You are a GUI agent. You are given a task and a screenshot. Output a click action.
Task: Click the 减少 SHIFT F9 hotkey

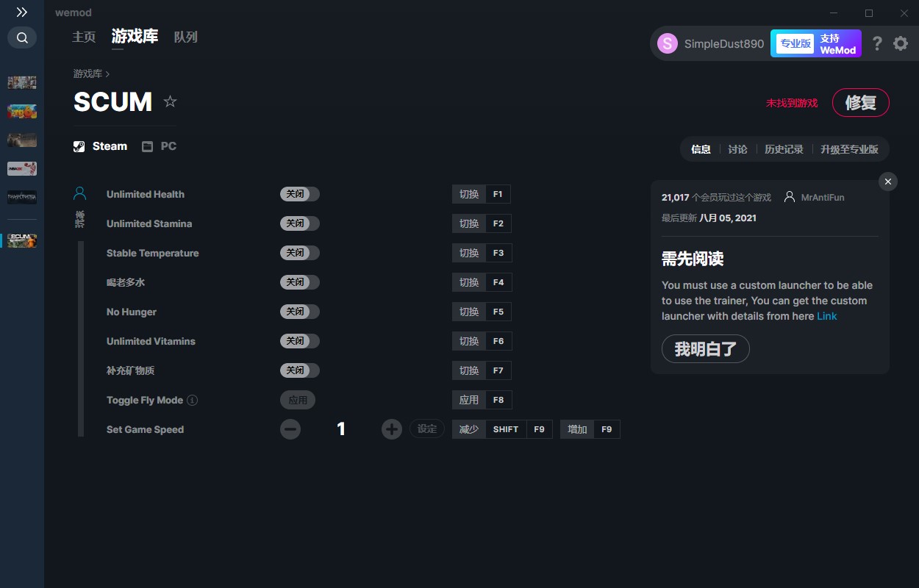point(502,429)
